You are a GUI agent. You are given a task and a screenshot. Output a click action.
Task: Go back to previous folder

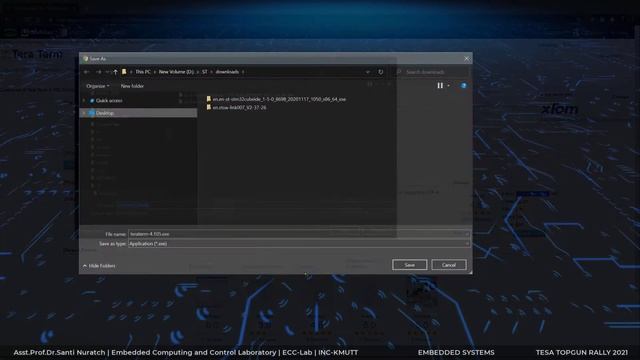click(87, 72)
